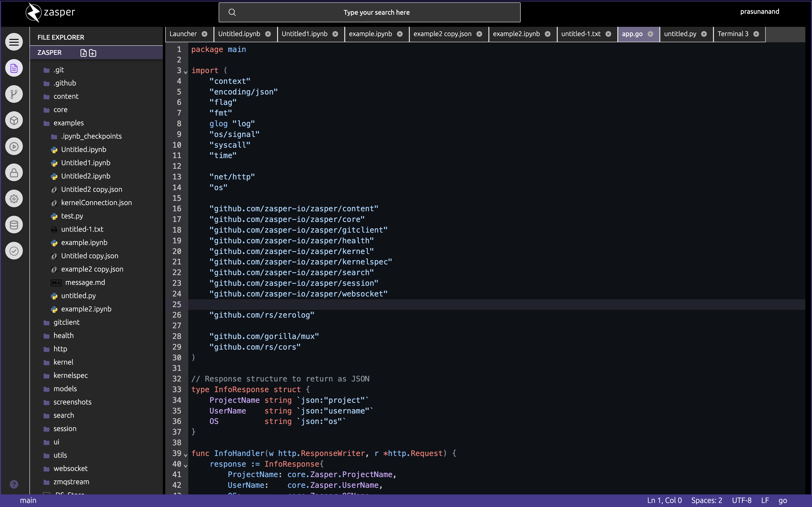Click the database sidebar icon
This screenshot has width=812, height=507.
pos(14,225)
